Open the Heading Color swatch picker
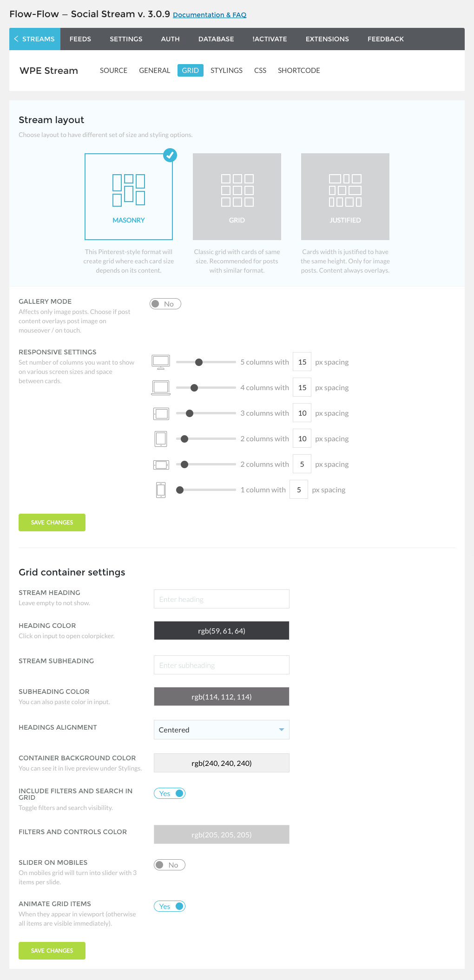This screenshot has width=474, height=980. pos(222,631)
